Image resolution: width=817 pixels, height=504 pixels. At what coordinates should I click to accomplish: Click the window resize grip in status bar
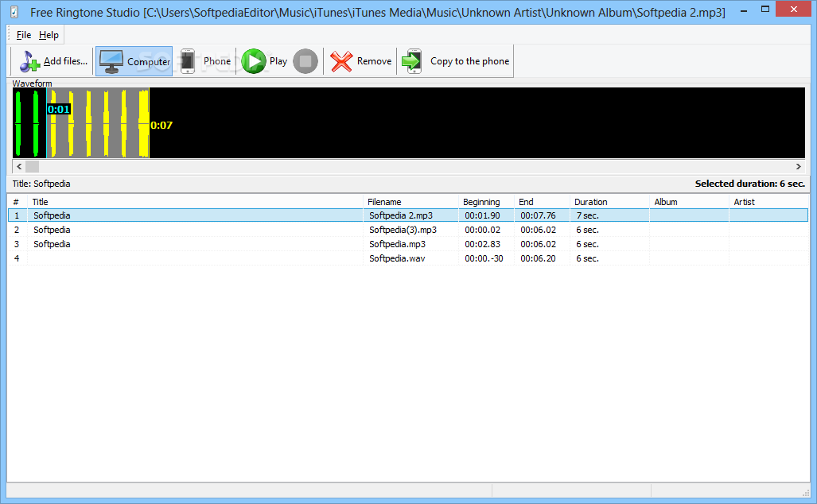pyautogui.click(x=806, y=492)
